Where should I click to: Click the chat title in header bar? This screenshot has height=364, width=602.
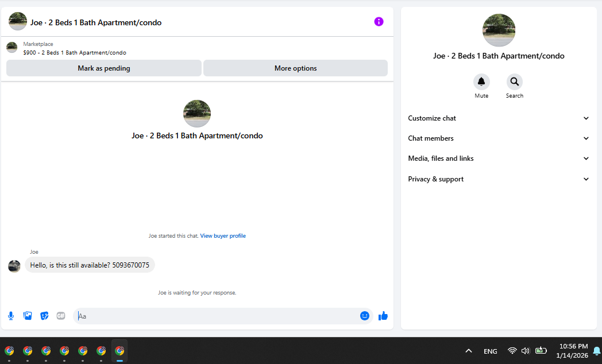pos(96,22)
